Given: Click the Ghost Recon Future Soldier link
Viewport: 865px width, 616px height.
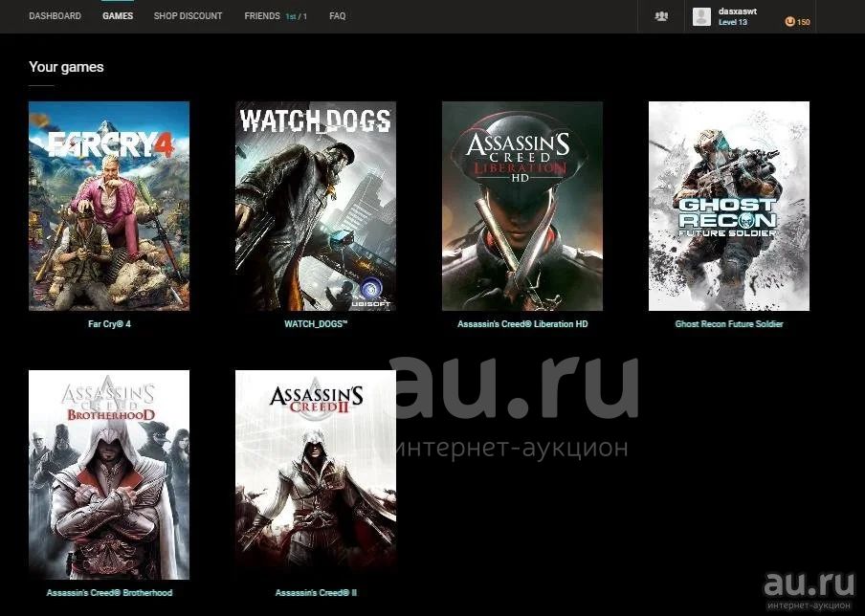Looking at the screenshot, I should (x=729, y=323).
